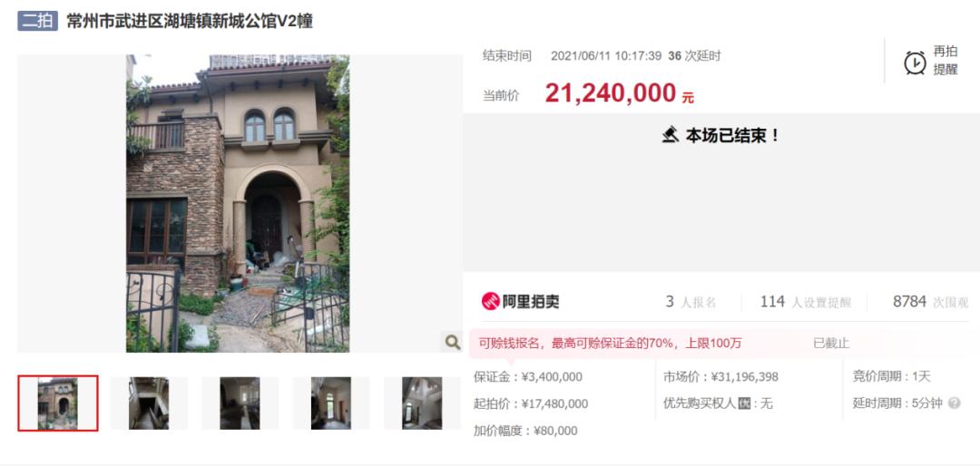Click the 二拍 tag badge
Viewport: 980px width, 466px height.
coord(37,21)
